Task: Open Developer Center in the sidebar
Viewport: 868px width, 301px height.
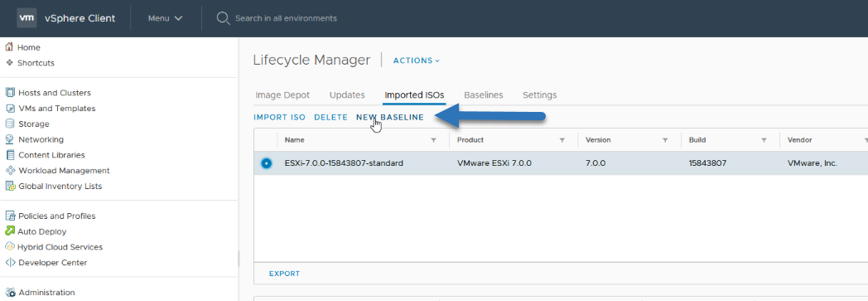Action: pos(52,262)
